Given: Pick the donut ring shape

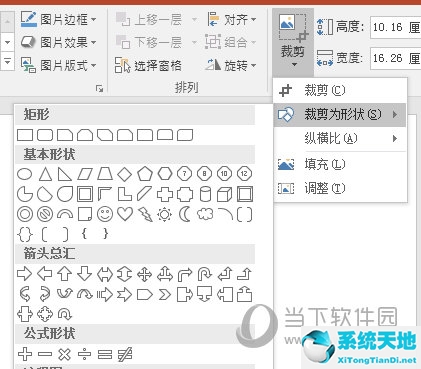Looking at the screenshot, I should [25, 214].
